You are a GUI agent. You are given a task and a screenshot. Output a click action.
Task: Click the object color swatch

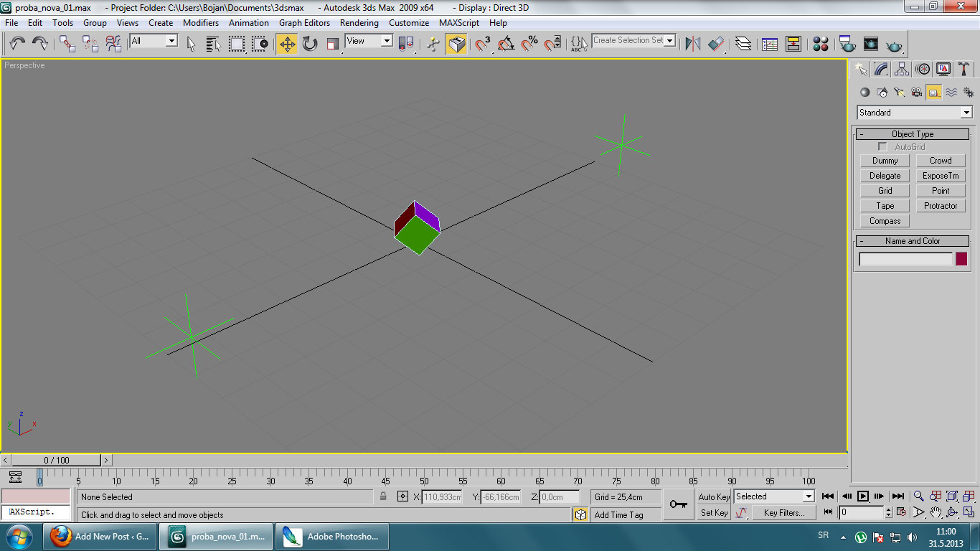(961, 259)
